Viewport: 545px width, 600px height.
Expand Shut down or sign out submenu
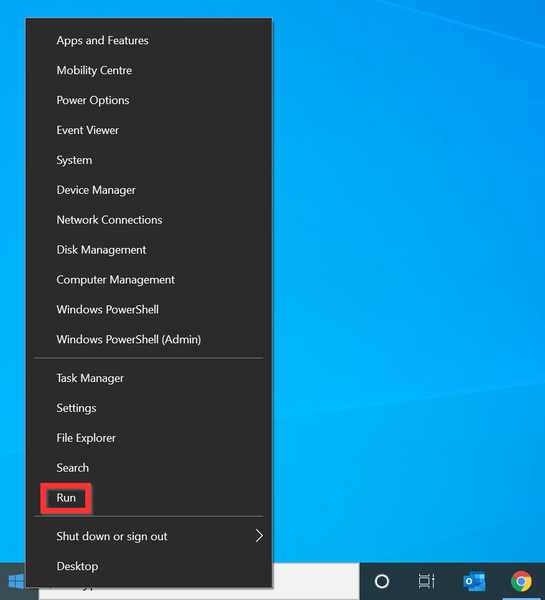coord(149,536)
